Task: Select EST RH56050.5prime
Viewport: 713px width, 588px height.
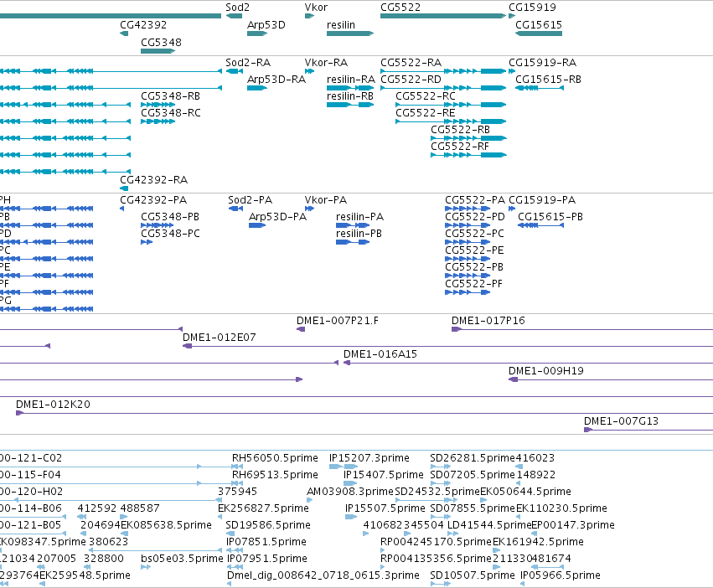Action: pos(275,458)
